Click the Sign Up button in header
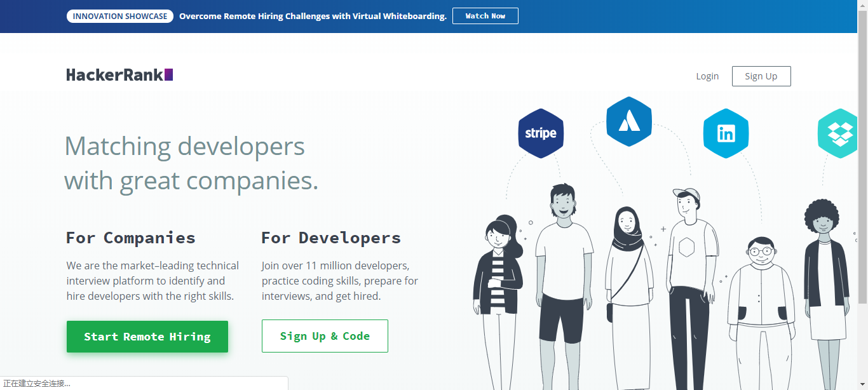This screenshot has height=390, width=868. tap(761, 76)
